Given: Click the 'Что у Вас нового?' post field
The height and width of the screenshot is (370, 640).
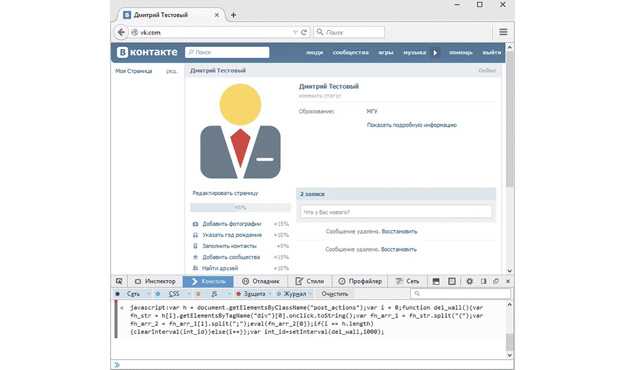Looking at the screenshot, I should pyautogui.click(x=396, y=212).
